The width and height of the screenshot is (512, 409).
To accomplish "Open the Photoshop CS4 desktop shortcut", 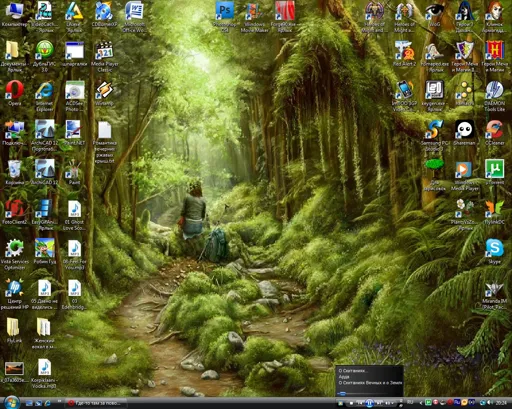I will pos(225,16).
